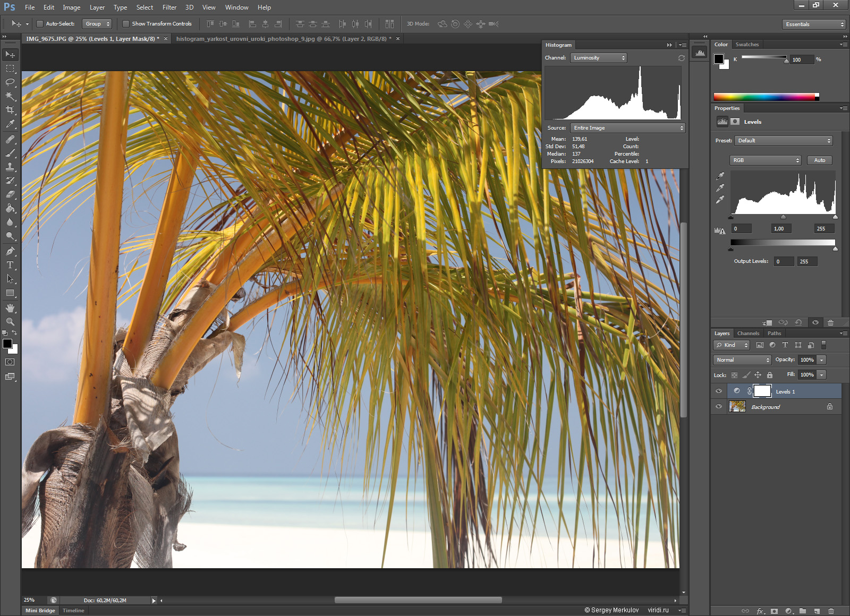Select the Rectangle shape tool
The height and width of the screenshot is (616, 850).
coord(10,293)
